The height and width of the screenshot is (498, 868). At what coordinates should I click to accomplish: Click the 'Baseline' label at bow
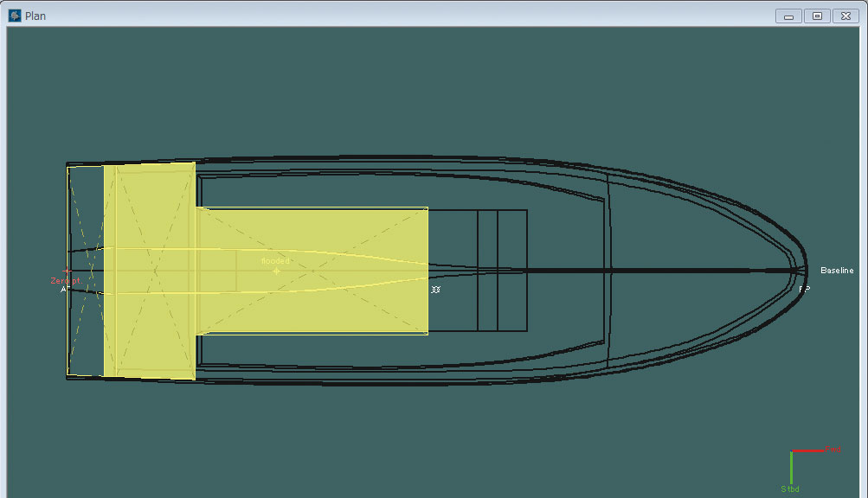pos(837,270)
